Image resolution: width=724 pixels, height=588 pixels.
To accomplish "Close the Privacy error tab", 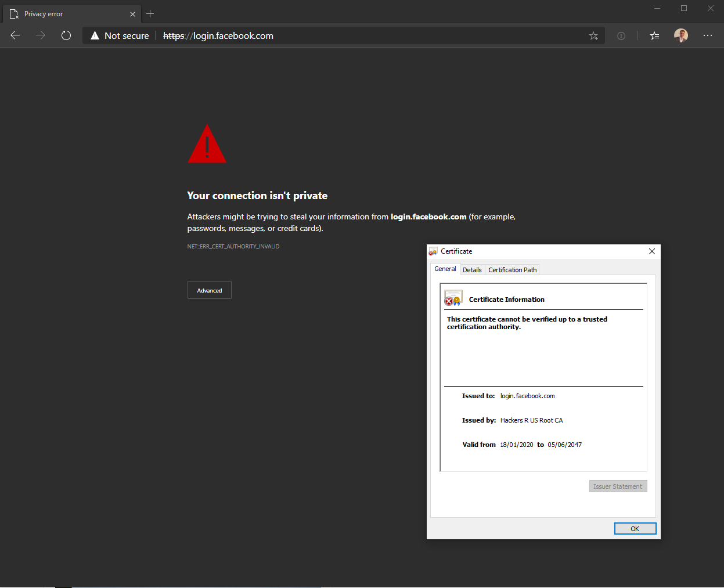I will coord(132,14).
